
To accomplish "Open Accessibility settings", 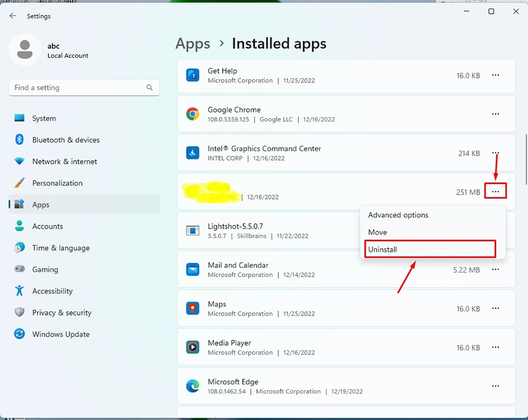I will 84,291.
